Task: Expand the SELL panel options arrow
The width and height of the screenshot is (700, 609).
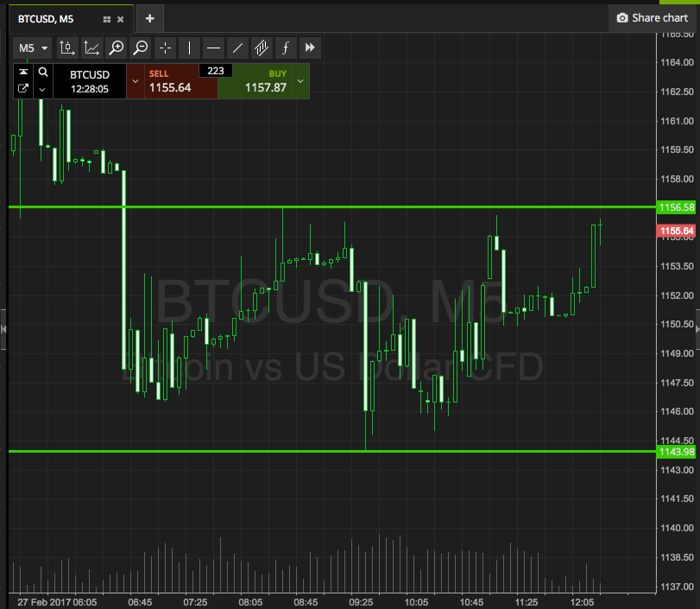Action: (x=136, y=81)
